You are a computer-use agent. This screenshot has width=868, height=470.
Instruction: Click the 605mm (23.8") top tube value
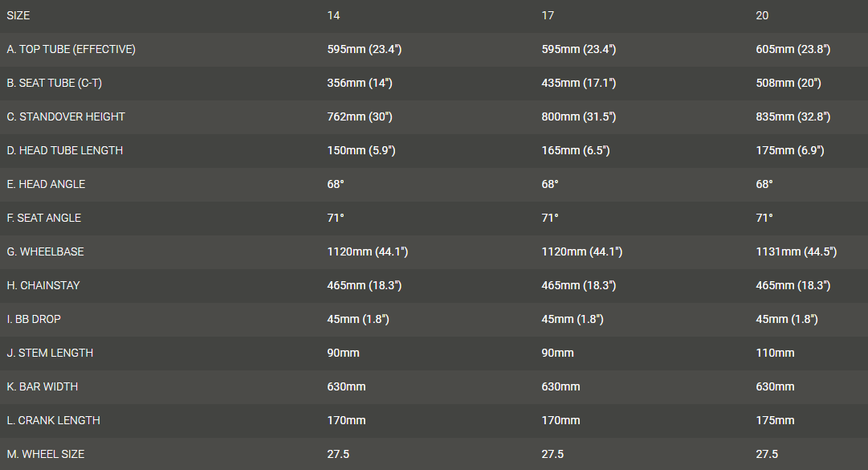[x=793, y=50]
